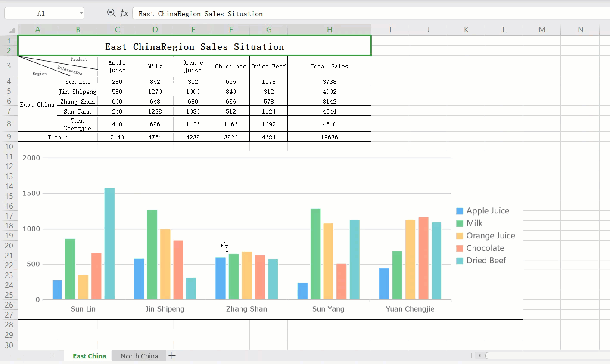Click the select-all corner triangle
The width and height of the screenshot is (610, 364).
12,30
